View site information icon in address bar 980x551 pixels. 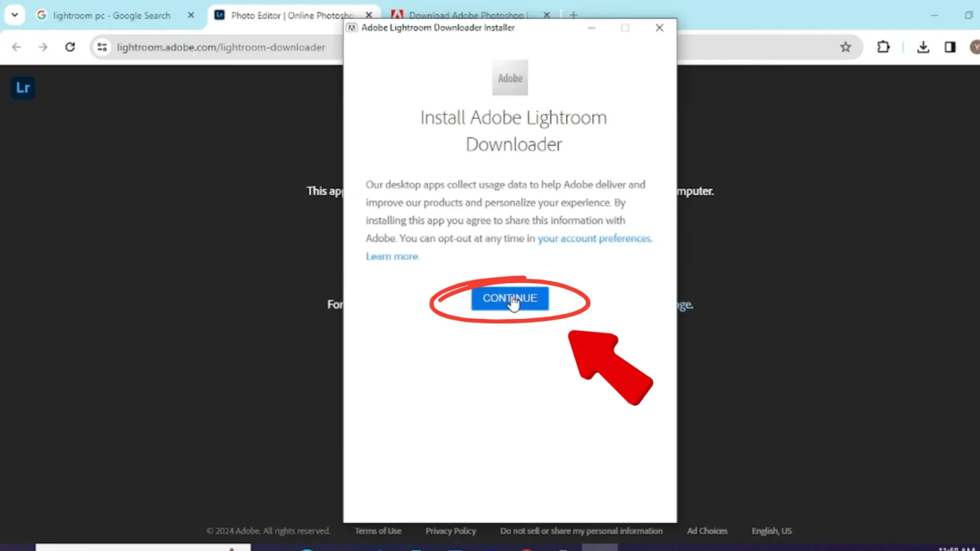tap(102, 47)
